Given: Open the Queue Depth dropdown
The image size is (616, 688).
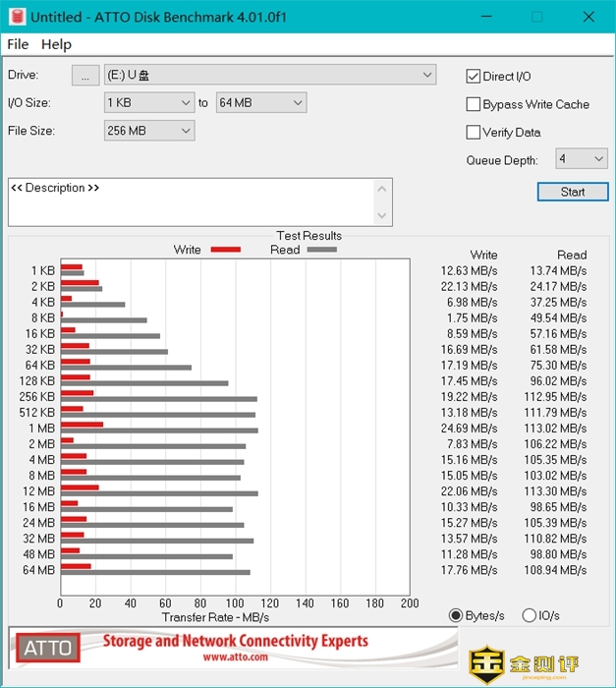Looking at the screenshot, I should point(599,159).
